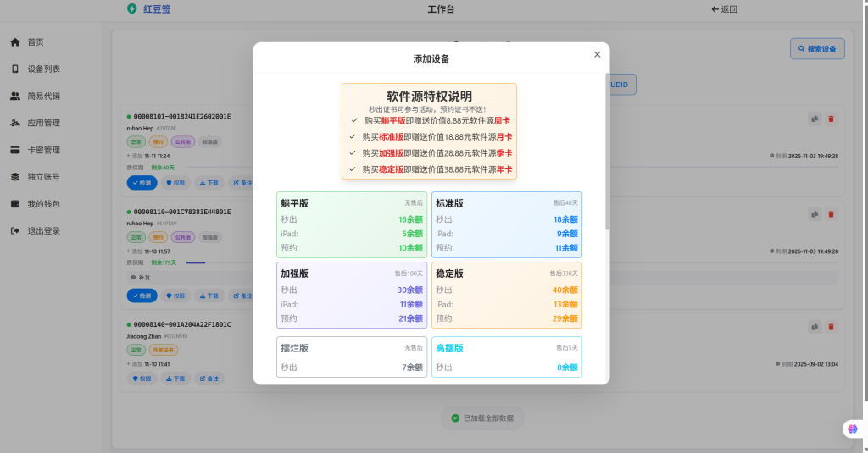Click 公共池 tag on device 00008101-0018241E2602001E
This screenshot has width=868, height=453.
coord(183,142)
